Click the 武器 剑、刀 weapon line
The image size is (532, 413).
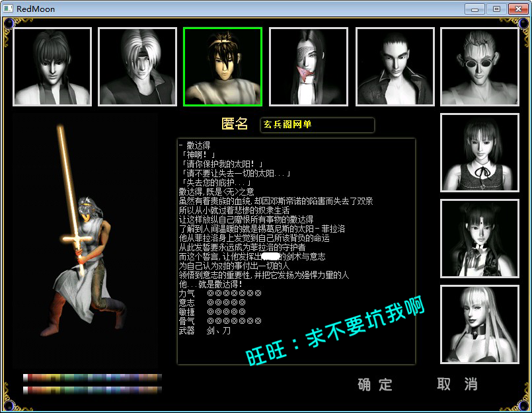205,330
